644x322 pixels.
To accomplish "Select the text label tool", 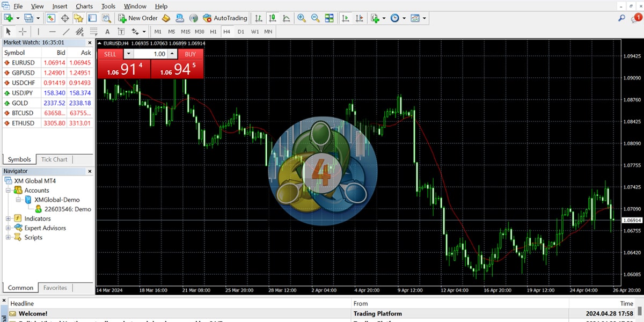I will click(121, 32).
